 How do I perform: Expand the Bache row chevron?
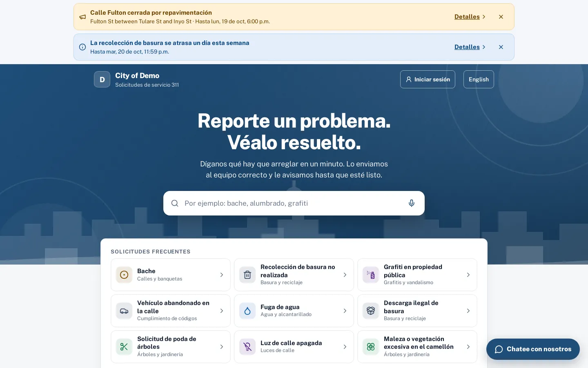222,275
